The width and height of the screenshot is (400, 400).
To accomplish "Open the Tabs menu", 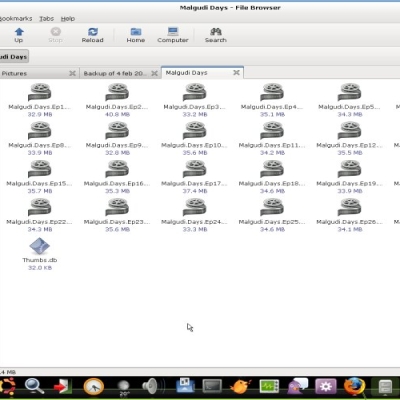I will point(46,19).
